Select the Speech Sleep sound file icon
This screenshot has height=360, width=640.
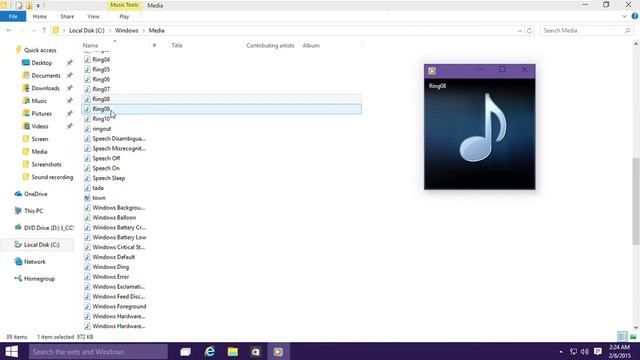(87, 178)
